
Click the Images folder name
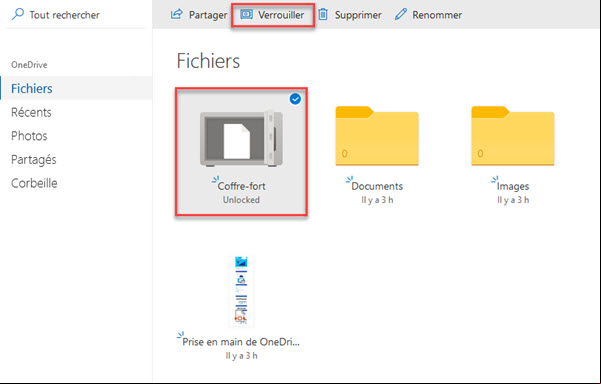(x=513, y=186)
